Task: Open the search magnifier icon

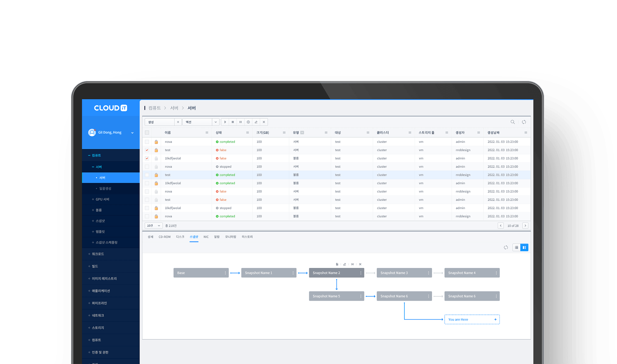Action: [x=513, y=122]
